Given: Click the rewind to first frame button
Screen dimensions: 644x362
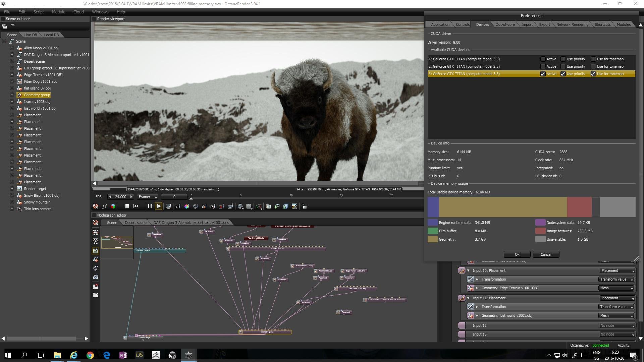Looking at the screenshot, I should tap(136, 206).
